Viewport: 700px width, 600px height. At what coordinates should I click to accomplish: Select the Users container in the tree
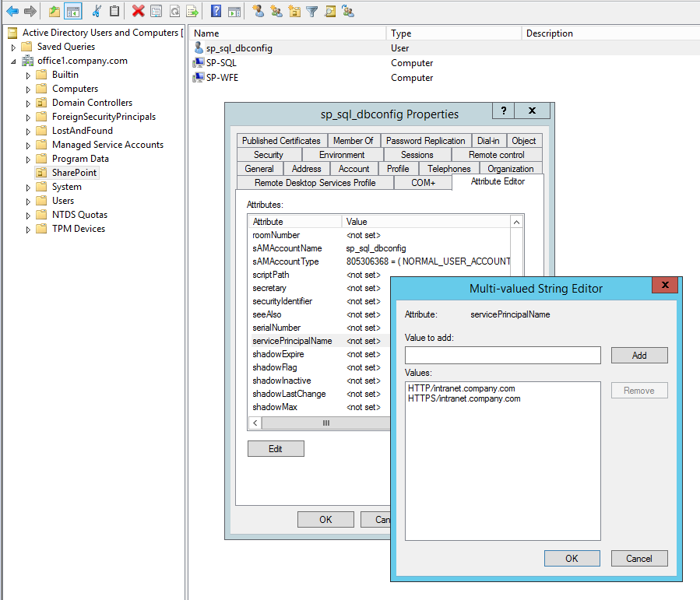[x=63, y=201]
